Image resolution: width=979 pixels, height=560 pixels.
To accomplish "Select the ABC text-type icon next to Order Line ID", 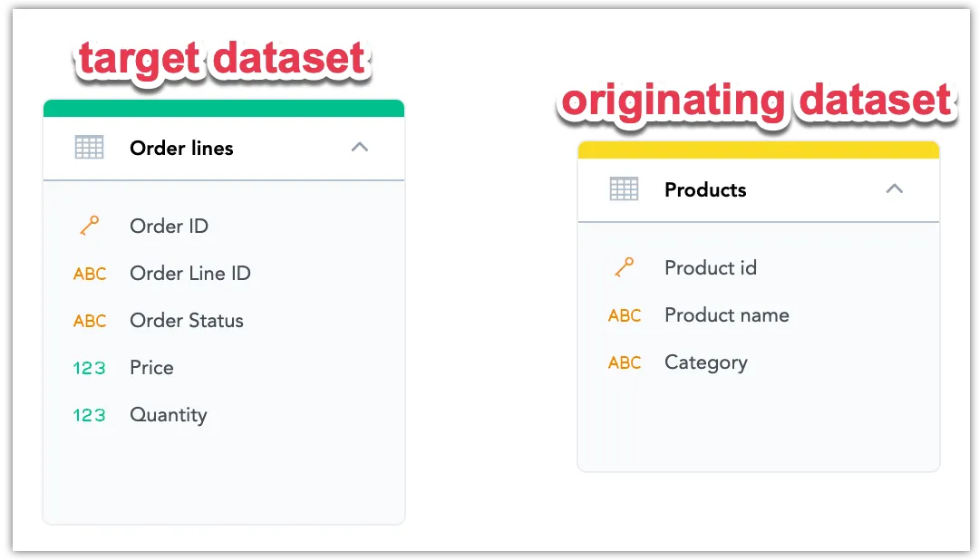I will point(90,274).
